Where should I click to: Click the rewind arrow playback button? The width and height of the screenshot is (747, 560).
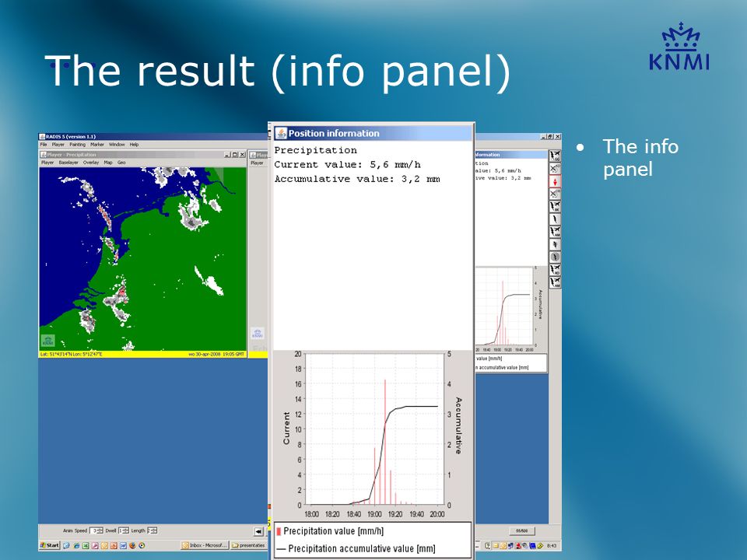(x=258, y=531)
